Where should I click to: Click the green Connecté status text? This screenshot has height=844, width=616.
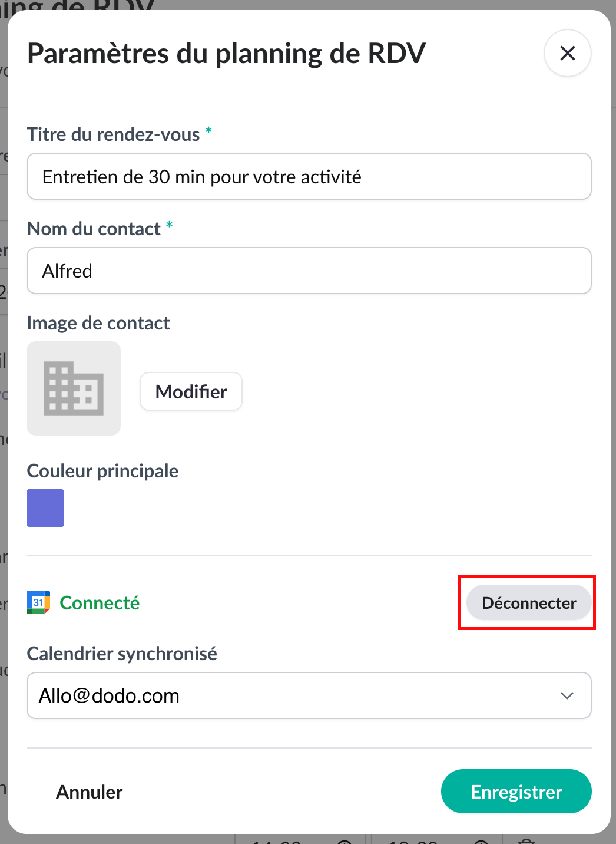point(100,603)
